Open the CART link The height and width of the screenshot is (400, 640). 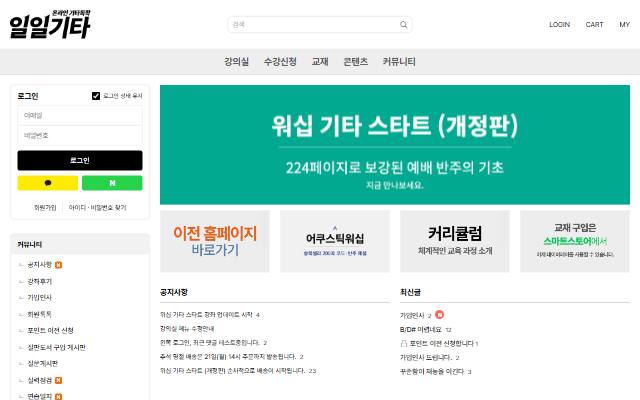click(594, 24)
